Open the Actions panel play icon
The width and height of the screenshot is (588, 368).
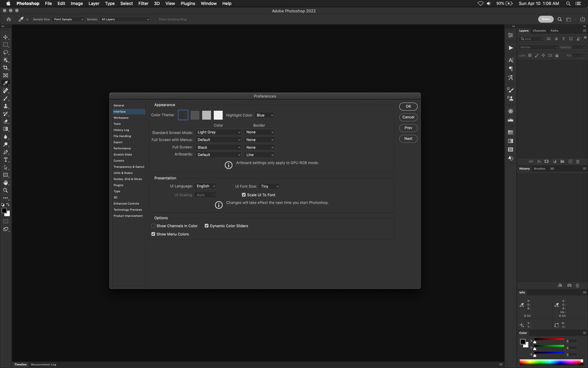point(510,48)
